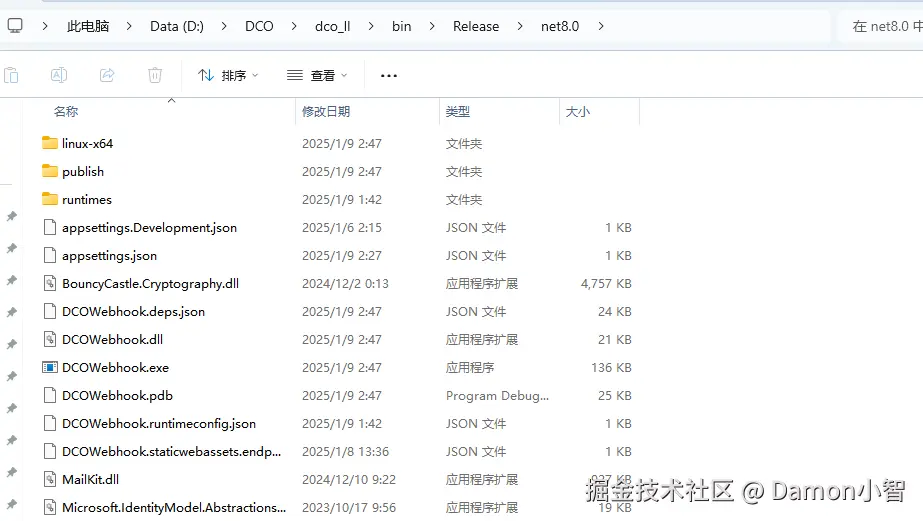The height and width of the screenshot is (521, 923).
Task: Navigate to bin breadcrumb folder
Action: tap(401, 26)
